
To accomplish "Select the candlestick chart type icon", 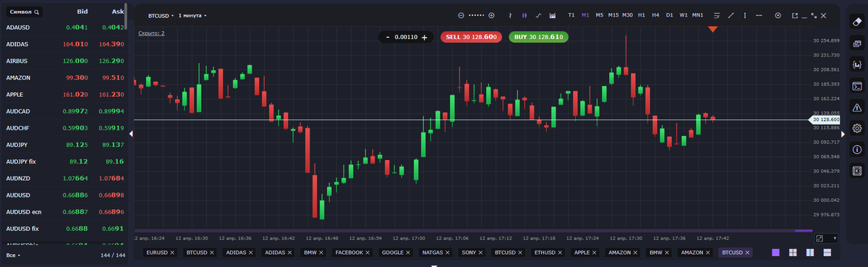I will point(524,15).
